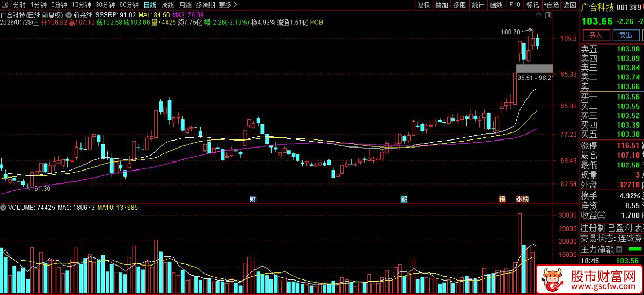This screenshot has height=295, width=644.
Task: Click the 61.30 low price label
Action: tap(42, 189)
